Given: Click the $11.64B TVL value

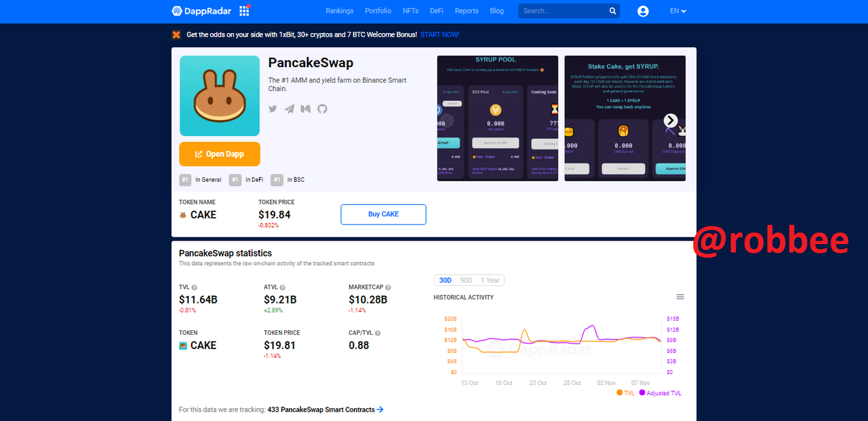Looking at the screenshot, I should coord(198,300).
